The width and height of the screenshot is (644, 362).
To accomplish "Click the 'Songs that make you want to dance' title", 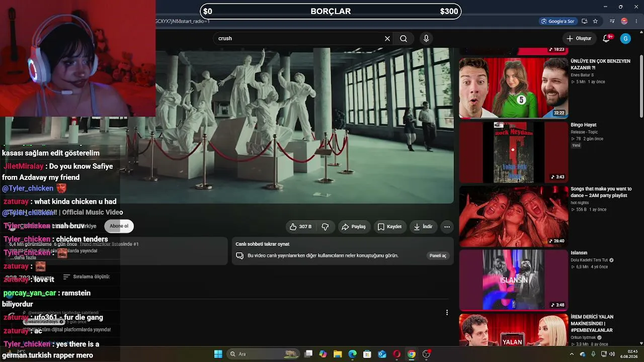I will (601, 192).
